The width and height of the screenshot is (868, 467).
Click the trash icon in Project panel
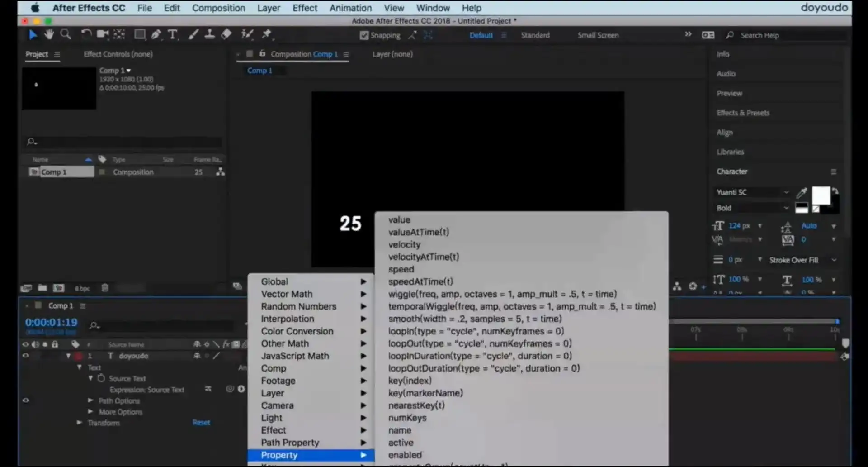pos(105,288)
